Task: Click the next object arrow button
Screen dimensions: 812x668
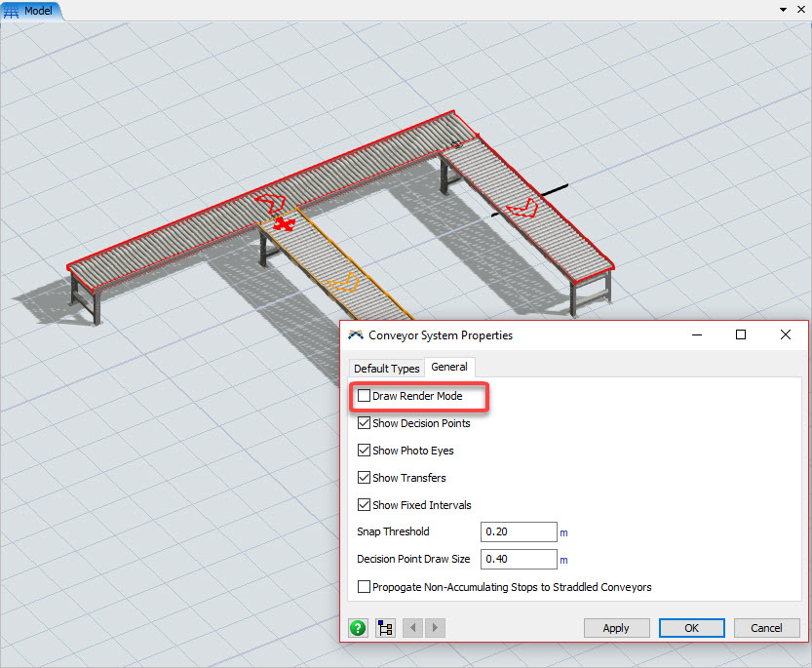Action: click(x=435, y=628)
